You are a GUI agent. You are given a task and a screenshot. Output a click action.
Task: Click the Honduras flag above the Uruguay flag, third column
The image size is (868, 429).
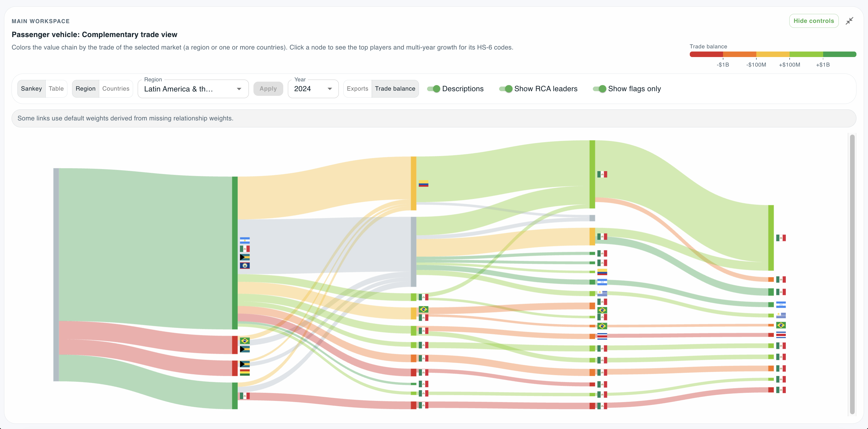602,282
